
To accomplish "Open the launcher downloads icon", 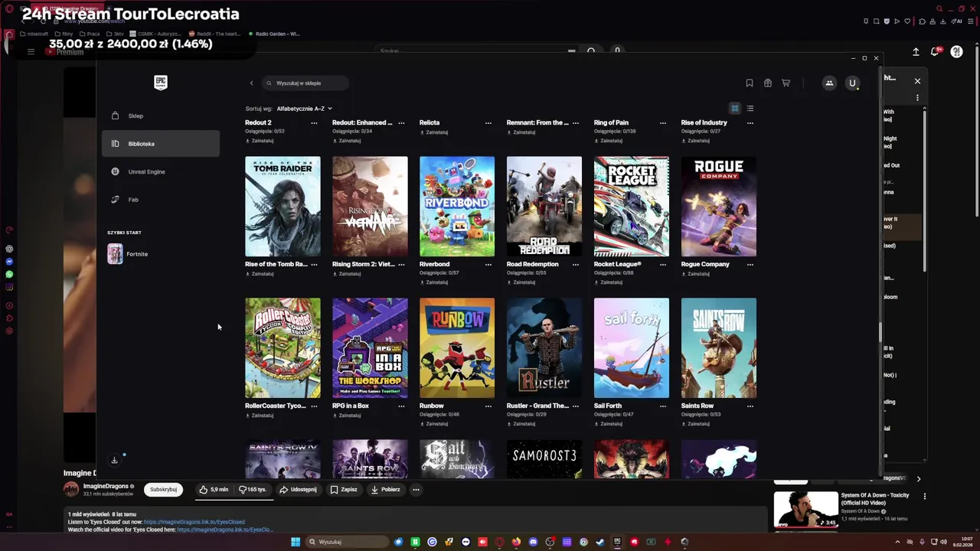I will pos(114,460).
